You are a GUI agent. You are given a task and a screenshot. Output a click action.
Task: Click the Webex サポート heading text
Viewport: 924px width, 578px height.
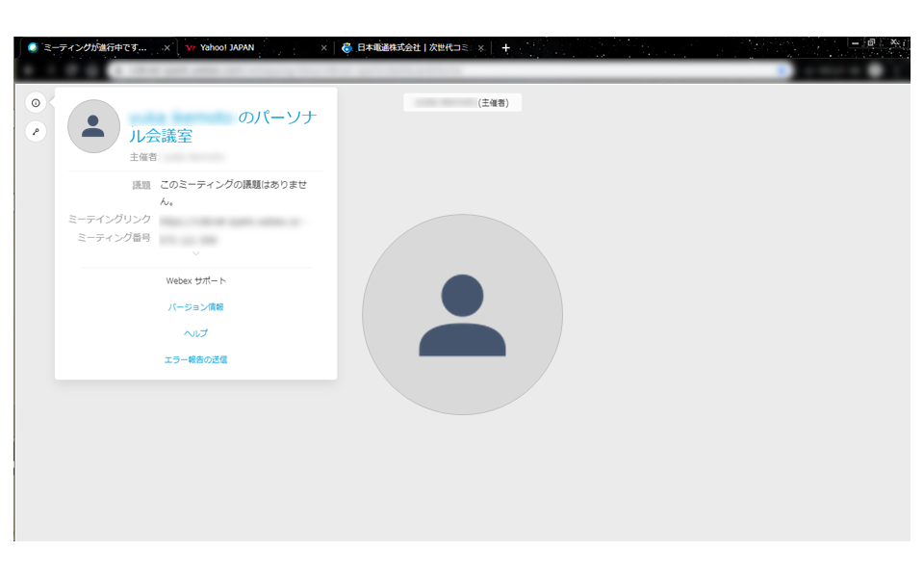pyautogui.click(x=195, y=280)
